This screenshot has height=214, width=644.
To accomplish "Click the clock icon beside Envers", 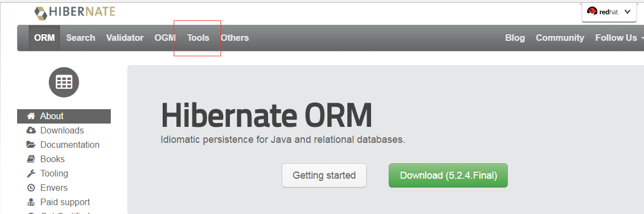I will click(x=31, y=188).
